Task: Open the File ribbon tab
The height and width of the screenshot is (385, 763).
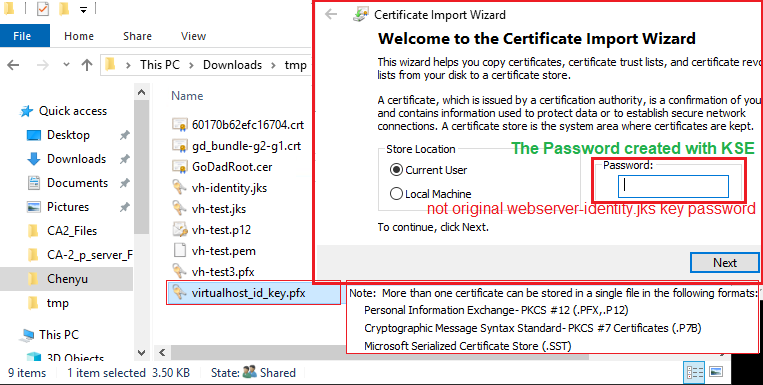Action: [22, 36]
